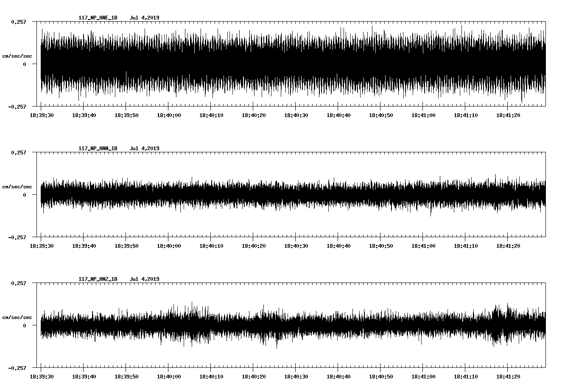The image size is (576, 392).
Task: Click 18:41:00 time label under HNN plot
Action: pyautogui.click(x=423, y=246)
